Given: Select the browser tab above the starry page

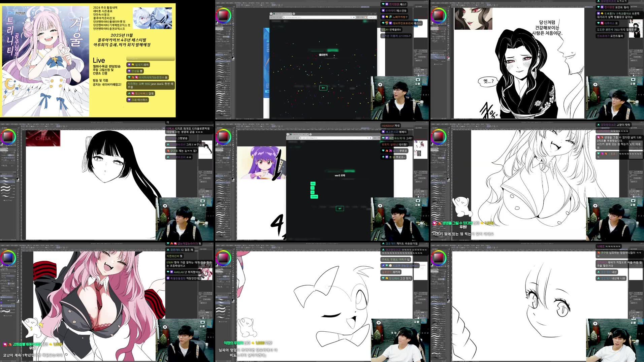Looking at the screenshot, I should (282, 14).
